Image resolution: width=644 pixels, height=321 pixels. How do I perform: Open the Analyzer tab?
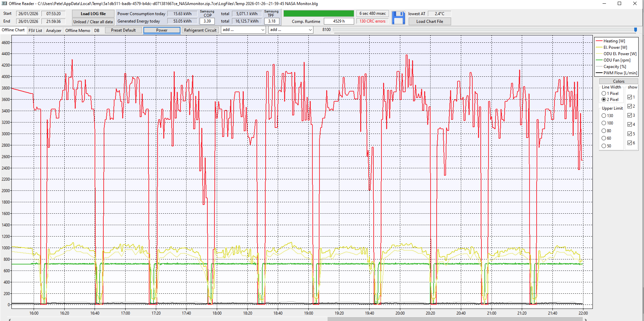[x=54, y=31]
